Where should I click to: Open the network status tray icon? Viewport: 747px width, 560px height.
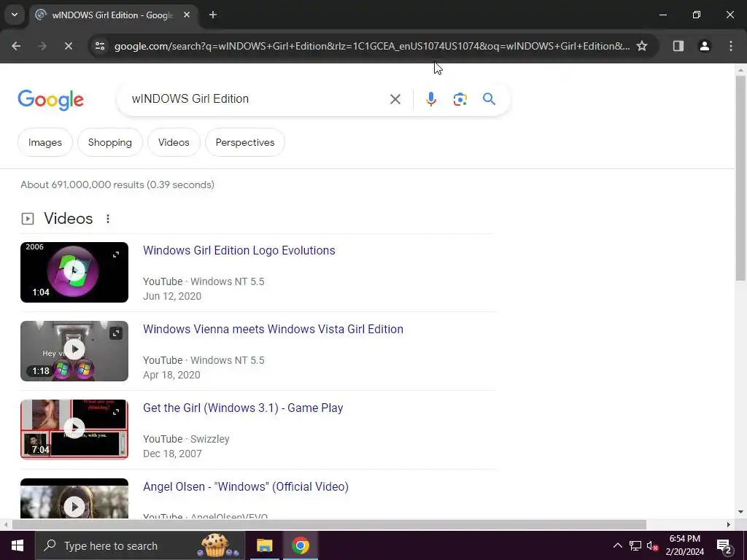tap(635, 545)
